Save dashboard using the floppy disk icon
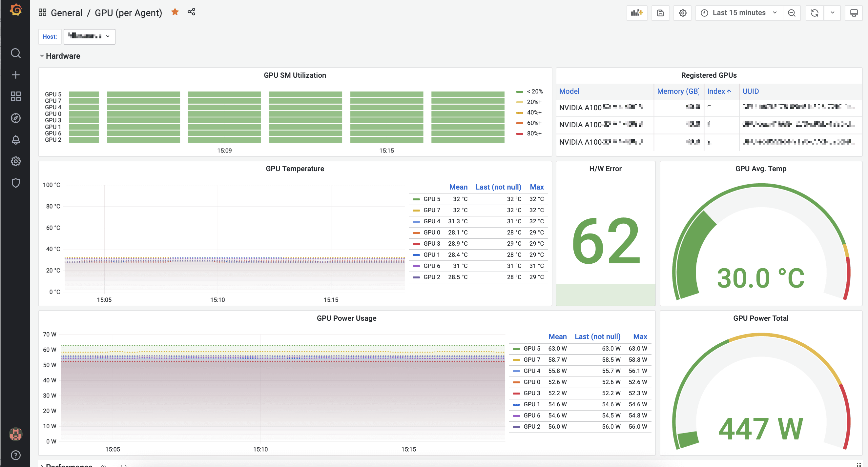The image size is (868, 467). (x=660, y=13)
